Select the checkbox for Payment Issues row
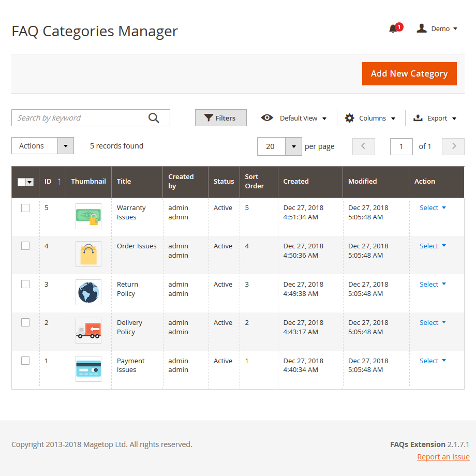Viewport: 476px width, 476px height. [25, 361]
